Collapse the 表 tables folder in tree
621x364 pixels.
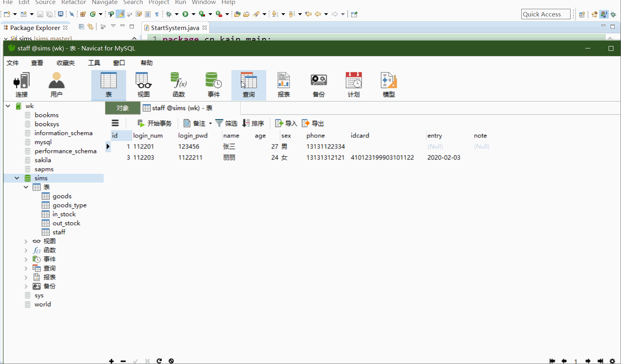click(x=26, y=187)
